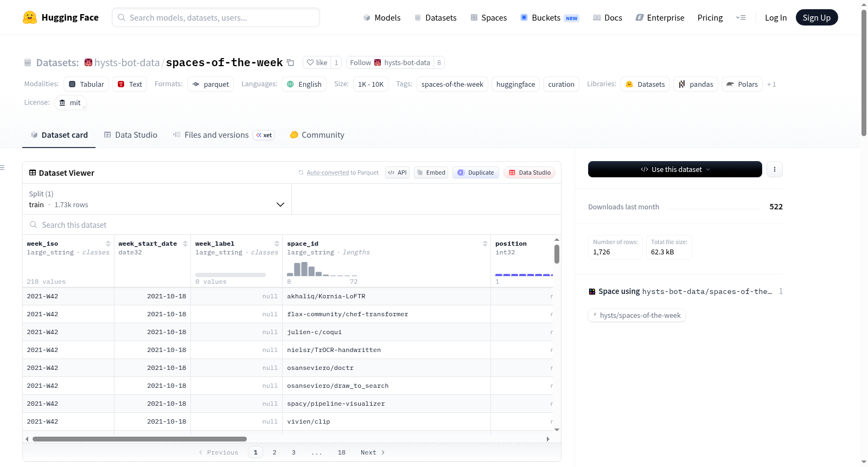Switch to Dataset card tab

pyautogui.click(x=59, y=135)
